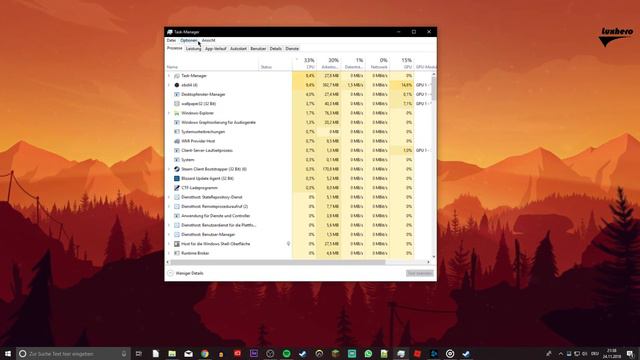Sort by the Arbeitsspeicher column header
Image resolution: width=640 pixels, height=360 pixels.
[329, 63]
